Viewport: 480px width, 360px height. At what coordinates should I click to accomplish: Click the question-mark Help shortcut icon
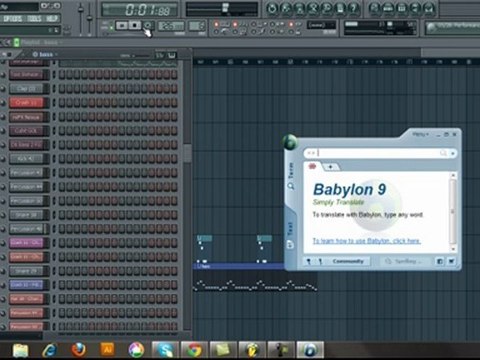353,8
